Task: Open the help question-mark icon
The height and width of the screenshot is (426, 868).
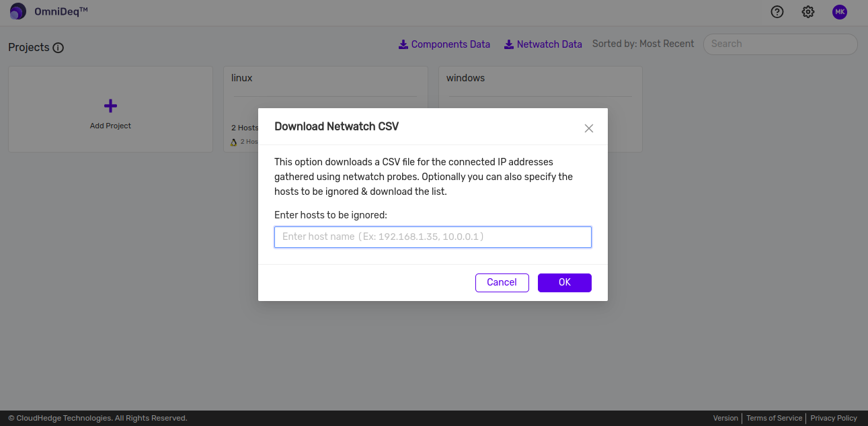Action: pyautogui.click(x=777, y=11)
